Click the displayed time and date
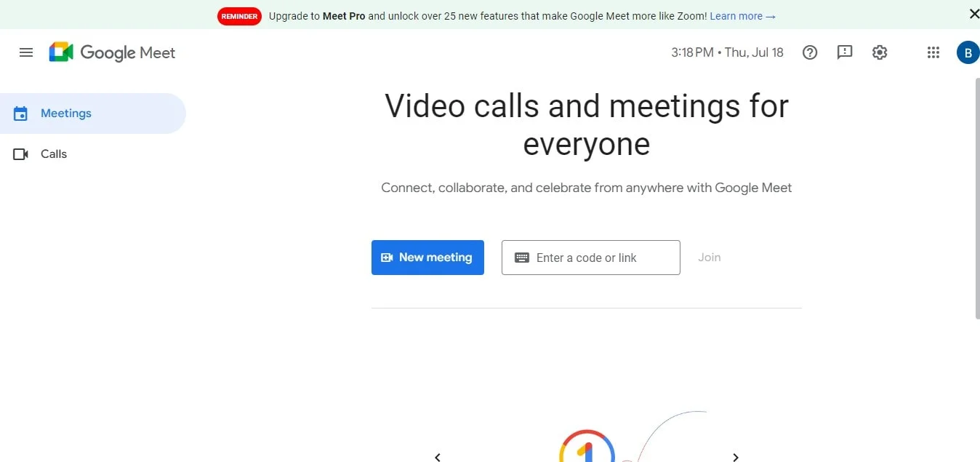 (x=727, y=52)
